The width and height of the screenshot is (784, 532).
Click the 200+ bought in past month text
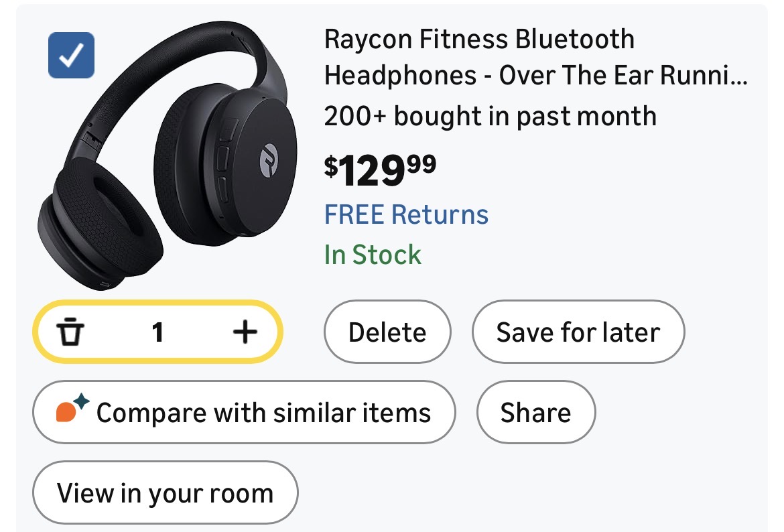click(x=490, y=116)
